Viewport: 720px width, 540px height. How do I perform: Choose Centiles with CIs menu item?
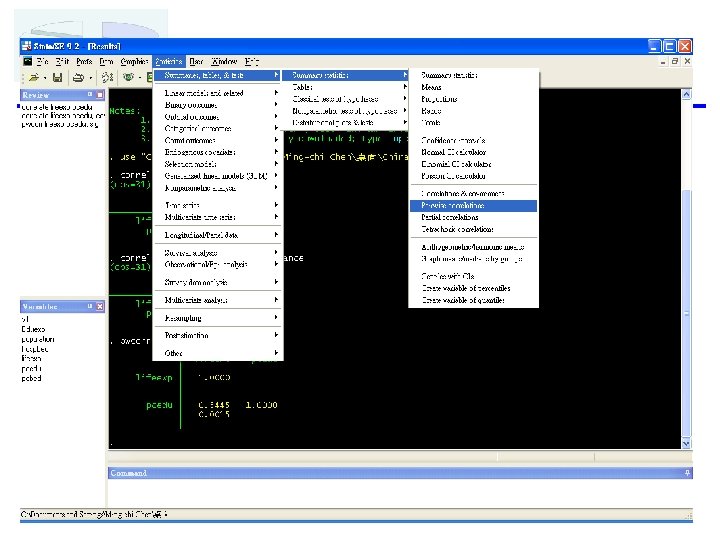click(x=473, y=276)
